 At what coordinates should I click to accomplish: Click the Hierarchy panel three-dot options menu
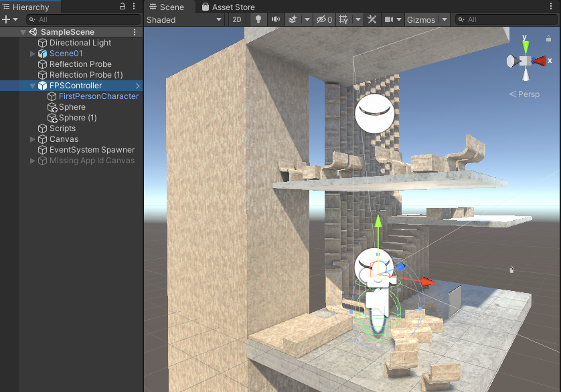click(x=134, y=7)
